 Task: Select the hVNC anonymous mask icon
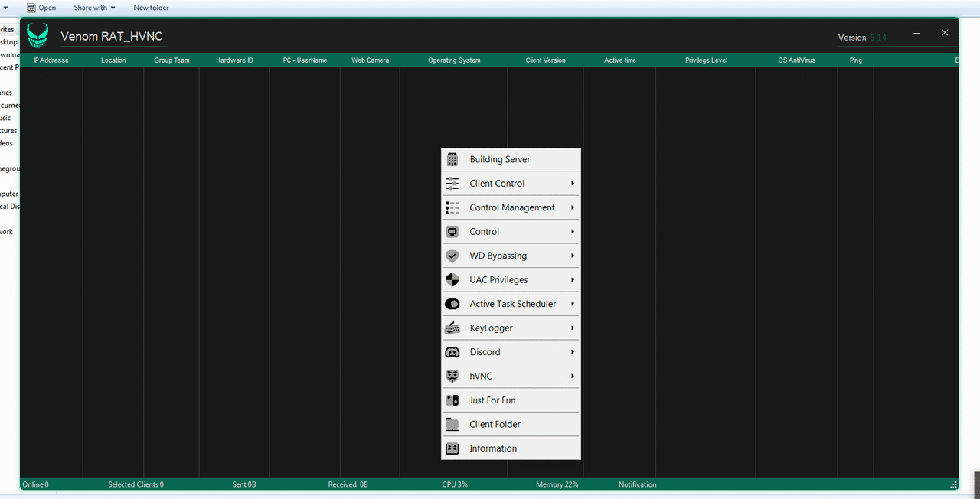(x=454, y=376)
